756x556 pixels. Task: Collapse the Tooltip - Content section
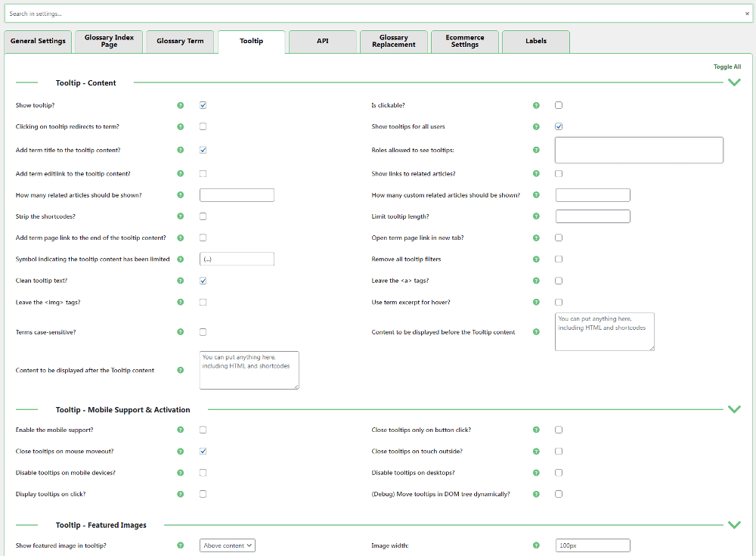[x=733, y=82]
